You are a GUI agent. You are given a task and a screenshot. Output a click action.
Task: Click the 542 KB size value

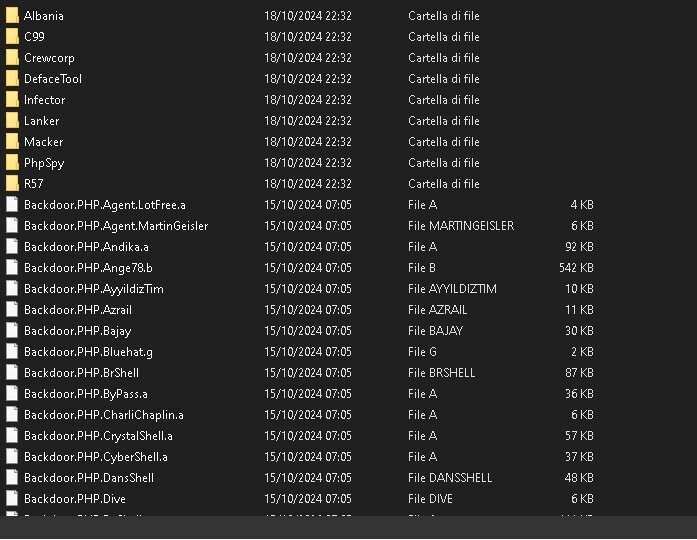point(576,268)
